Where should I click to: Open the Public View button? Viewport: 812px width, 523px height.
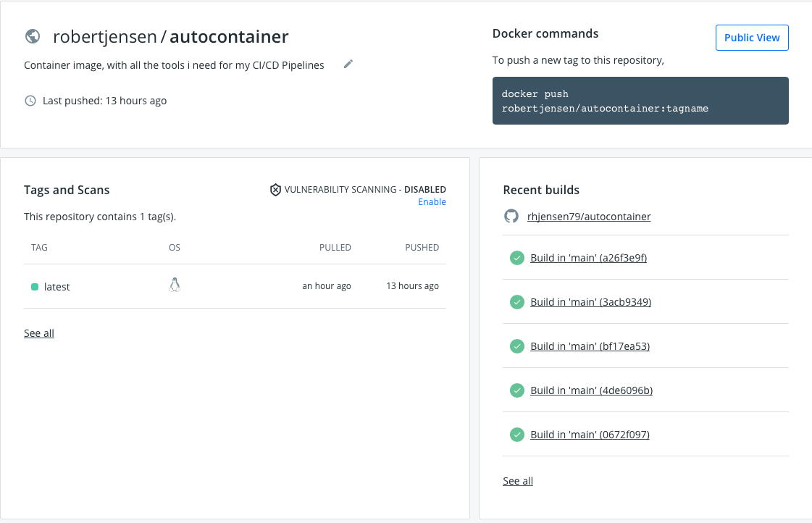(x=752, y=38)
